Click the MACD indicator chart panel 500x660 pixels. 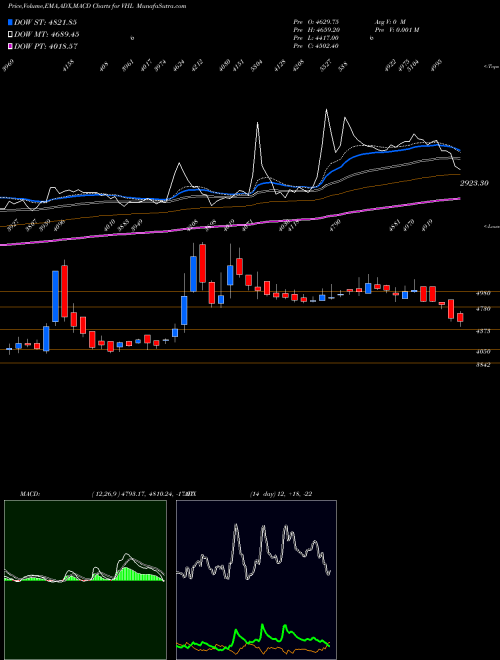(85, 580)
